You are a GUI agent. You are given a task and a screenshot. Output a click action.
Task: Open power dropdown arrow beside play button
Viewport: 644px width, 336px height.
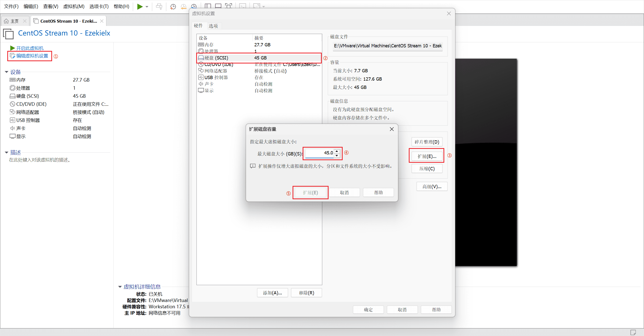pos(147,7)
